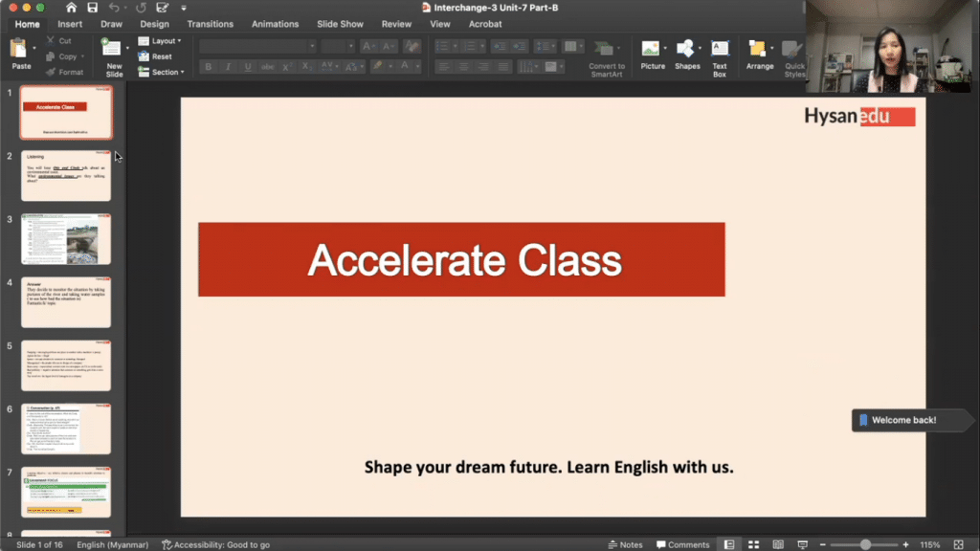Fit slide to current window
Image resolution: width=980 pixels, height=551 pixels.
coord(958,544)
